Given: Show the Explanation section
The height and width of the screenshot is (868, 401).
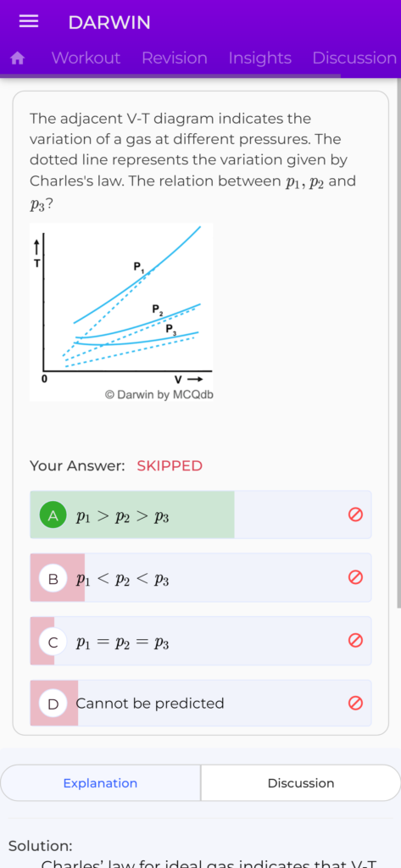Looking at the screenshot, I should (100, 782).
